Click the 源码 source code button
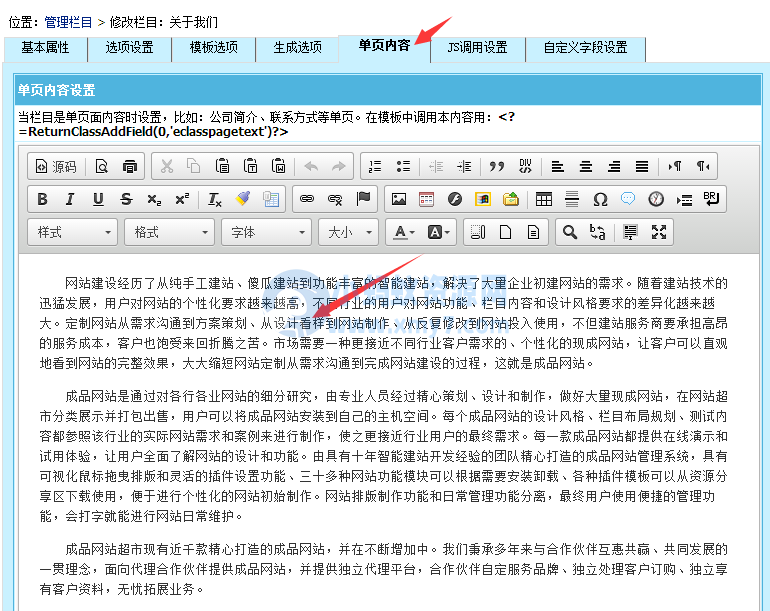This screenshot has width=770, height=611. (54, 167)
